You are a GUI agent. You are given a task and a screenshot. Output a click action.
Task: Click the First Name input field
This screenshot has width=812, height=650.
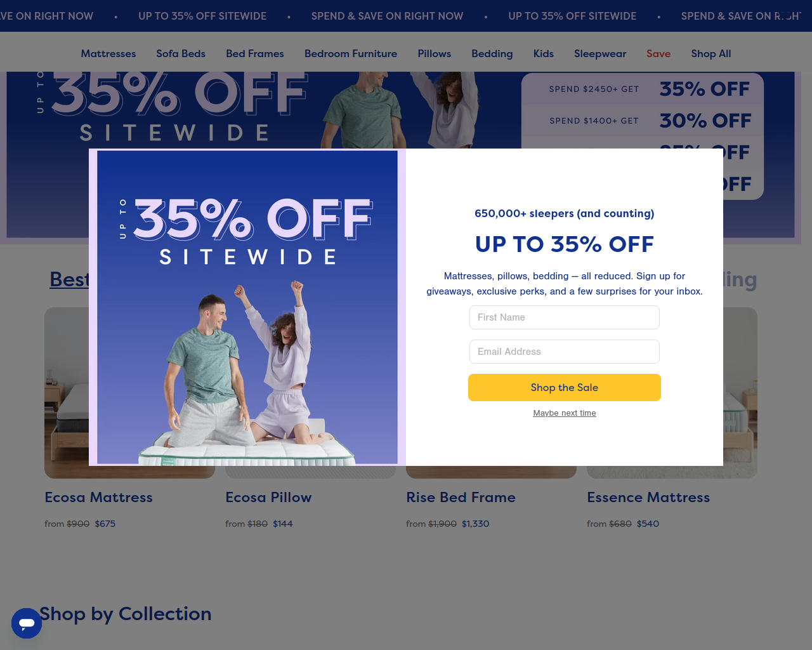click(565, 317)
